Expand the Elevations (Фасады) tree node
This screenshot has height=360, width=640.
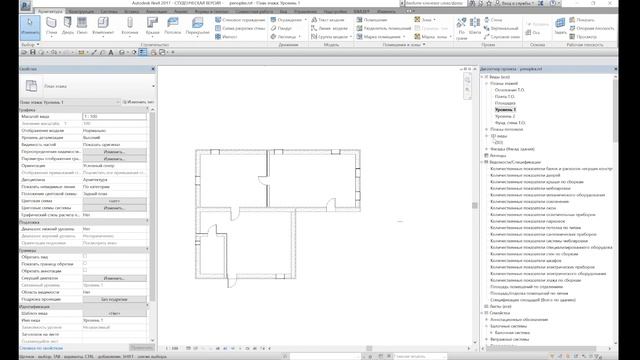pyautogui.click(x=487, y=149)
